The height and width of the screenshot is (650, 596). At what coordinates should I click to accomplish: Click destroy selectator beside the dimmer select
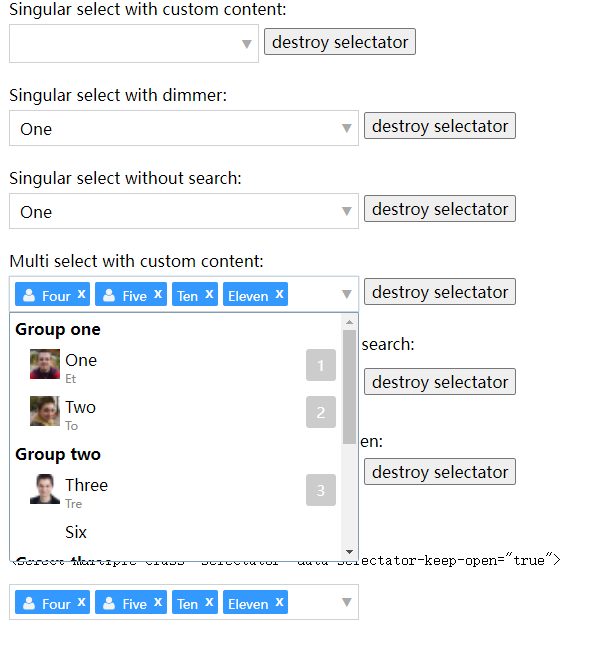point(440,126)
